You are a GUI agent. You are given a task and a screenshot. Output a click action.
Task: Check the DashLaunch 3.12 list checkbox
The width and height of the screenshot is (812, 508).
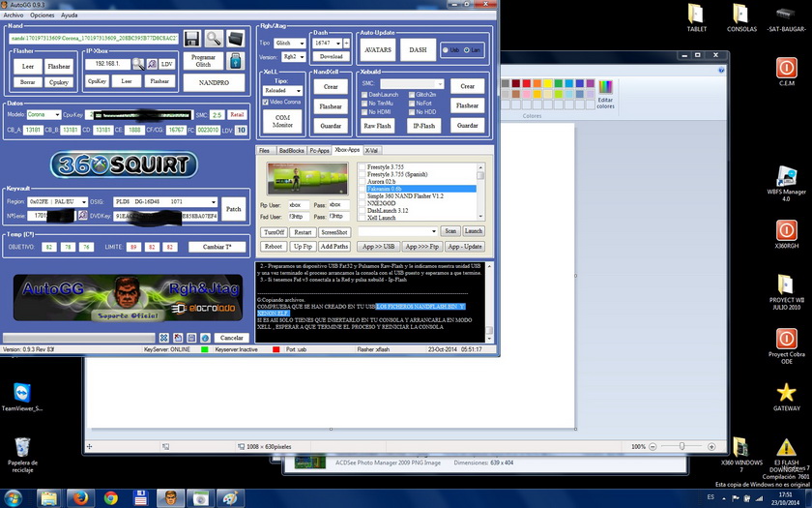point(362,211)
